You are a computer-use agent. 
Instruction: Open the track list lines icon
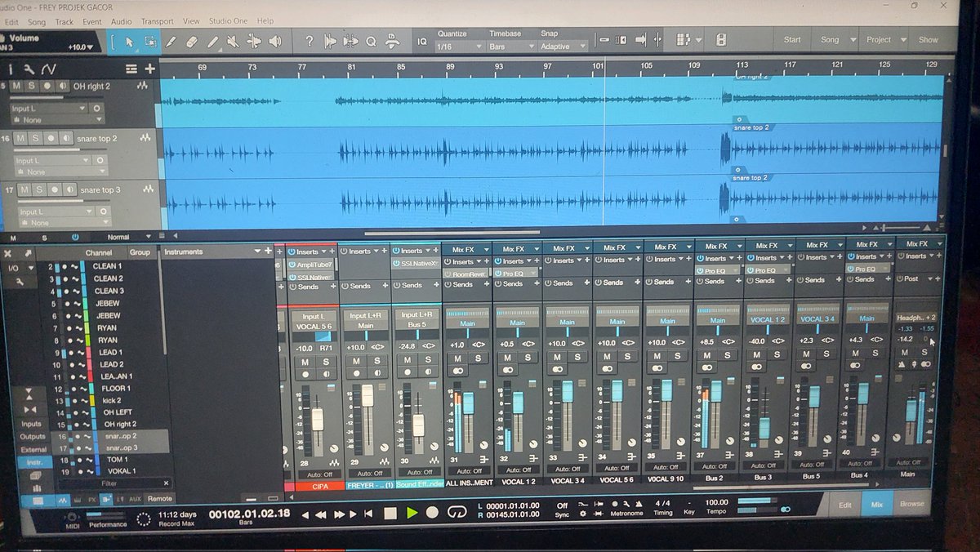[131, 69]
